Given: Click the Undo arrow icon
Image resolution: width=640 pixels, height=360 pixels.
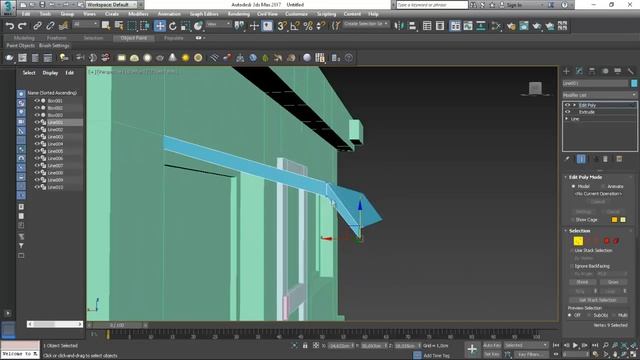Looking at the screenshot, I should coord(9,26).
